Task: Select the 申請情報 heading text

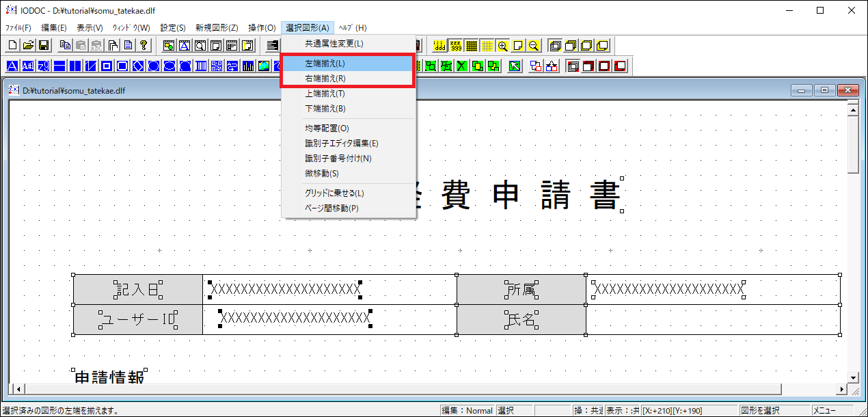Action: tap(109, 377)
